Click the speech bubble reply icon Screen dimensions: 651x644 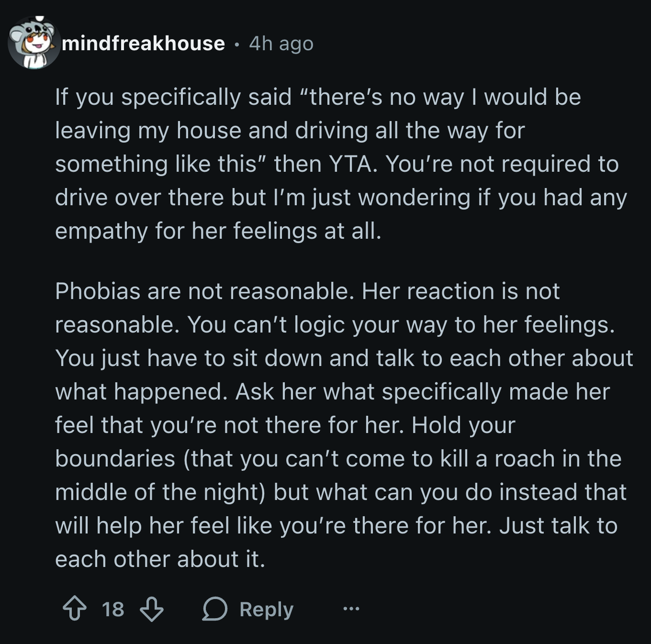tap(214, 610)
